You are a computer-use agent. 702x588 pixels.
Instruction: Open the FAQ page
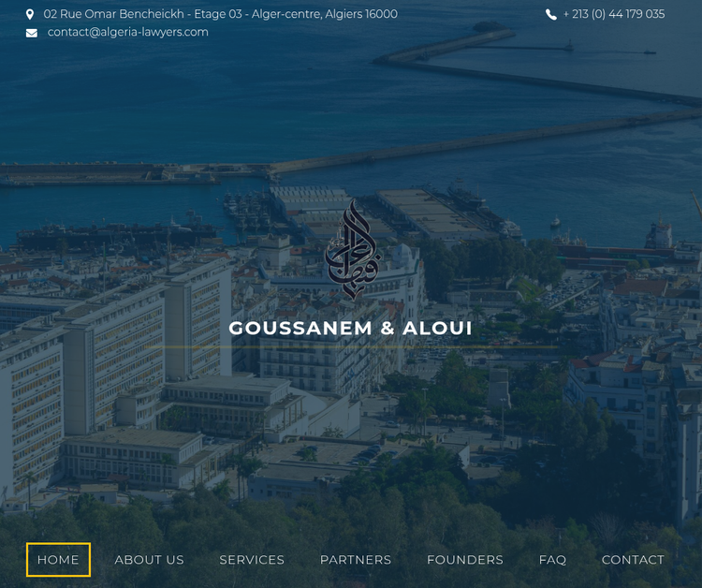tap(552, 560)
